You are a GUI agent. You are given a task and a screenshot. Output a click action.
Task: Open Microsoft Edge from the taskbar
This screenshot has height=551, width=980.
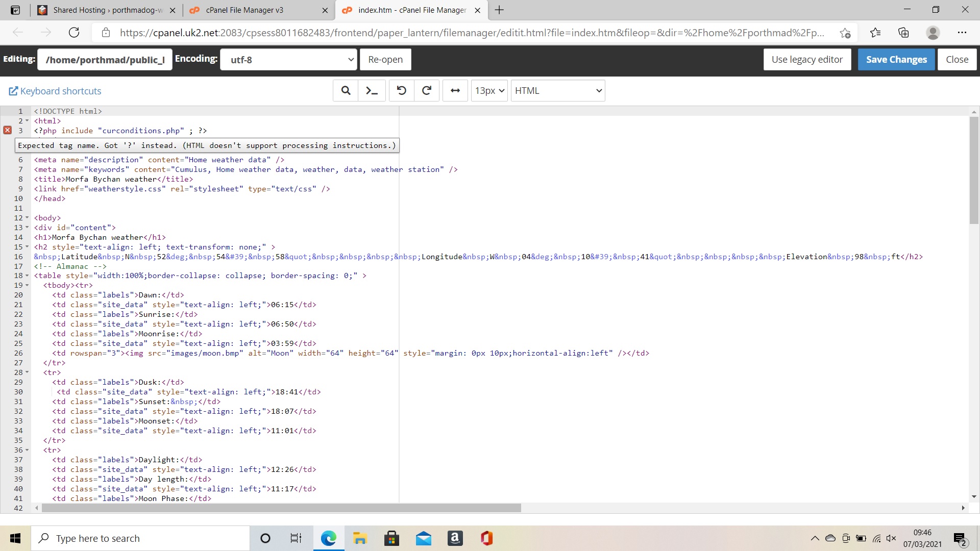(328, 538)
